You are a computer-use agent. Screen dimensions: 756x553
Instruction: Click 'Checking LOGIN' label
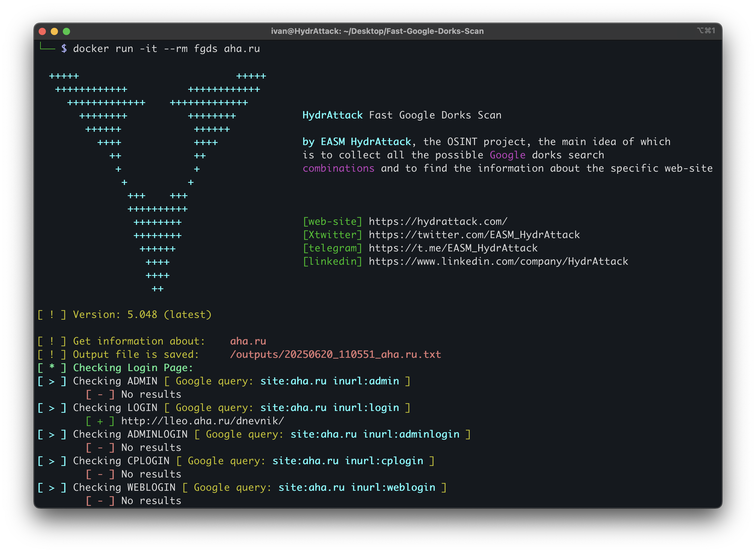point(115,408)
